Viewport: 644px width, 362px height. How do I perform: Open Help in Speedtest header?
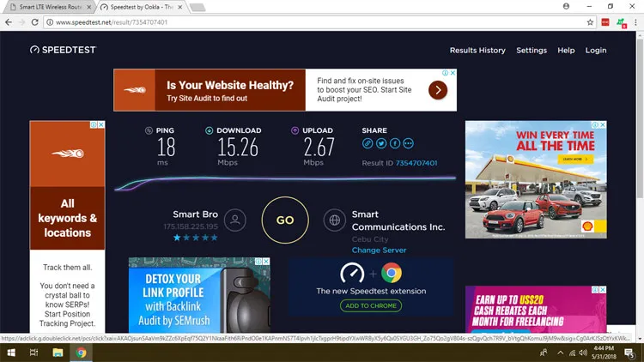pos(566,50)
